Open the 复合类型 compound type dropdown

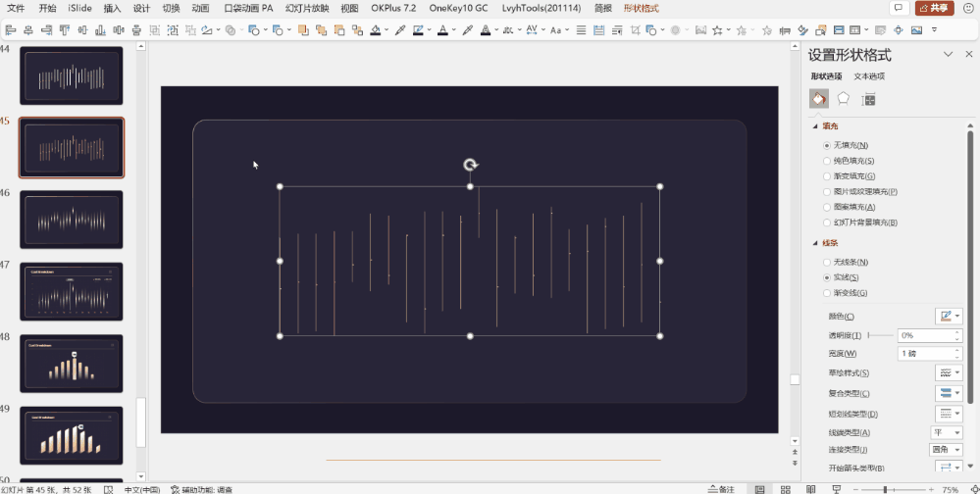(x=949, y=393)
